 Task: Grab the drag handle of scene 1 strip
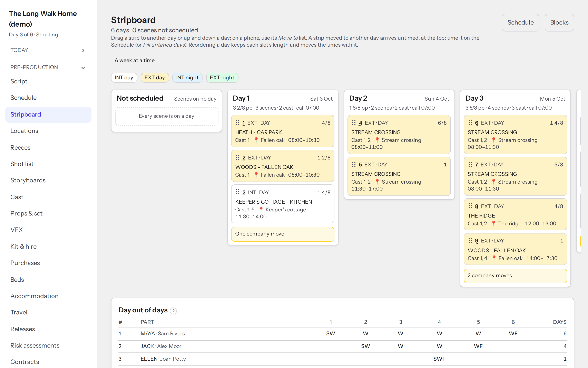point(238,123)
